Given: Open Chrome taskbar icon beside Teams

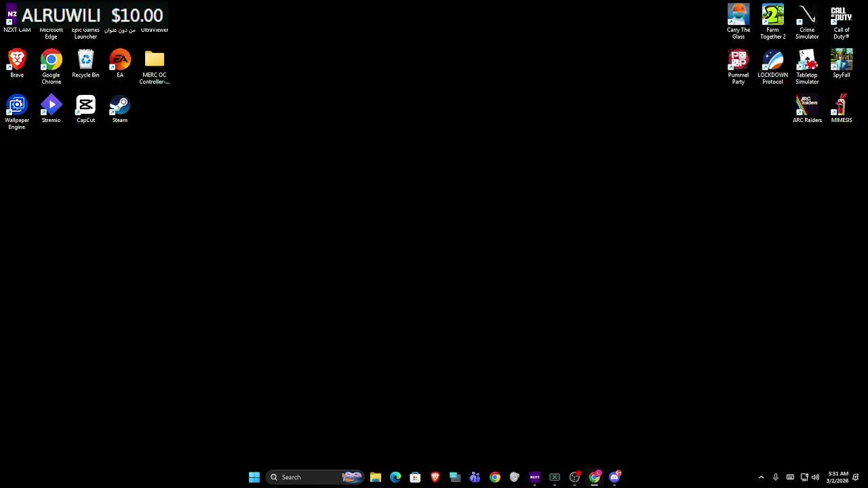Looking at the screenshot, I should (x=495, y=477).
